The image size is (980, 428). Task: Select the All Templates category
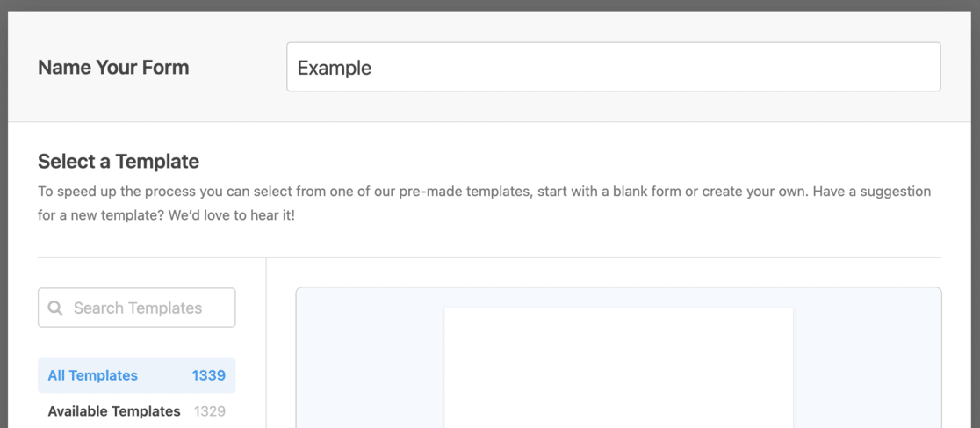92,375
